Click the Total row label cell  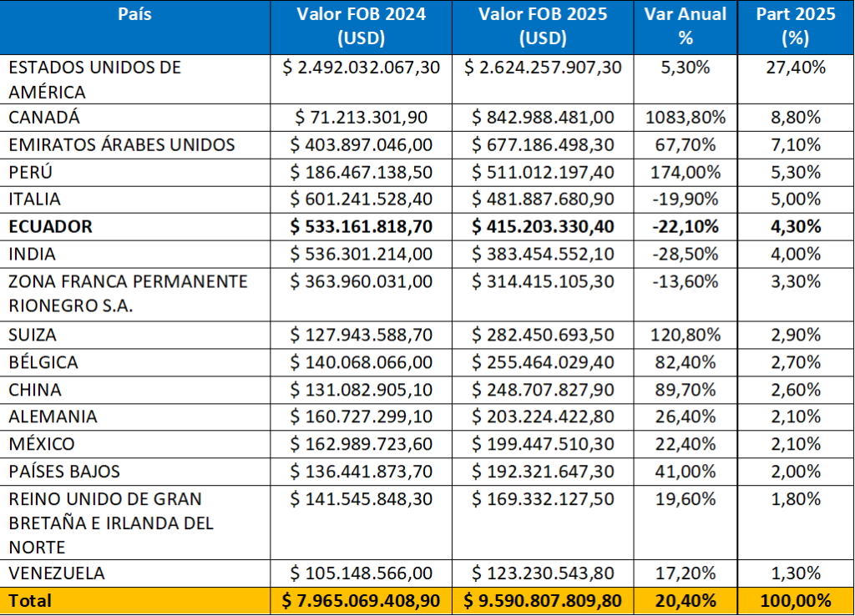point(30,601)
